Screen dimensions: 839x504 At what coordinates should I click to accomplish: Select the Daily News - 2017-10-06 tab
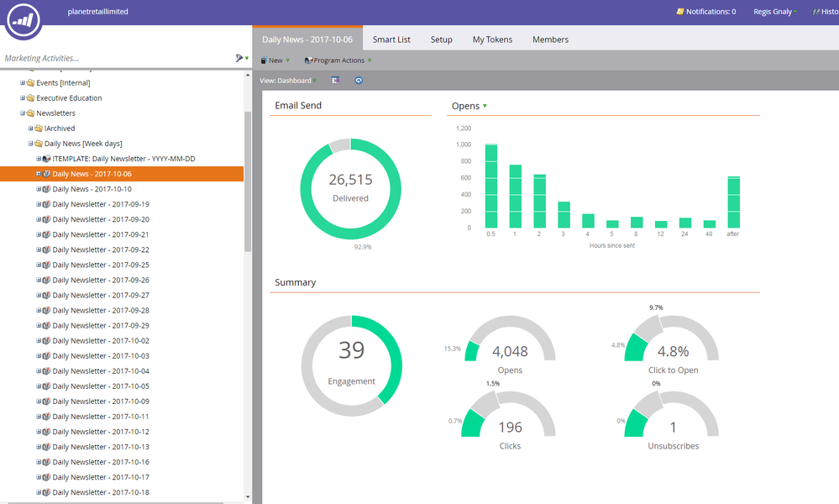[x=307, y=39]
